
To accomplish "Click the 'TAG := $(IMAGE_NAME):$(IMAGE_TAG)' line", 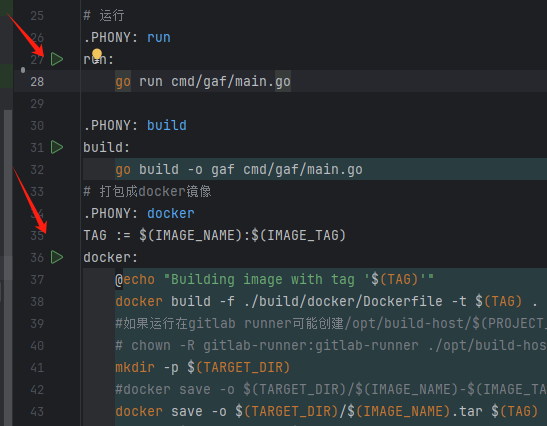I will (x=215, y=236).
